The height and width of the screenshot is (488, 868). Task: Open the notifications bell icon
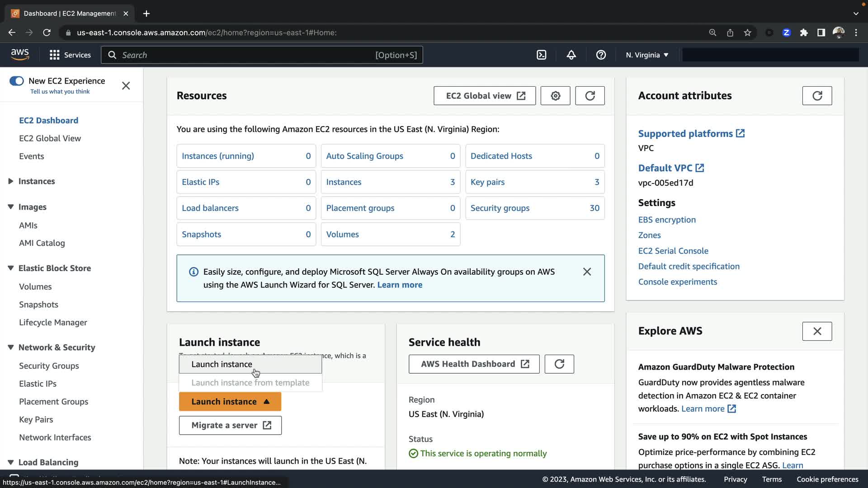(571, 55)
